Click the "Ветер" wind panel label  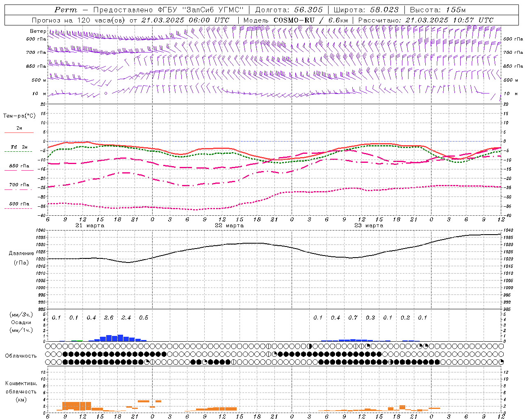click(x=38, y=31)
